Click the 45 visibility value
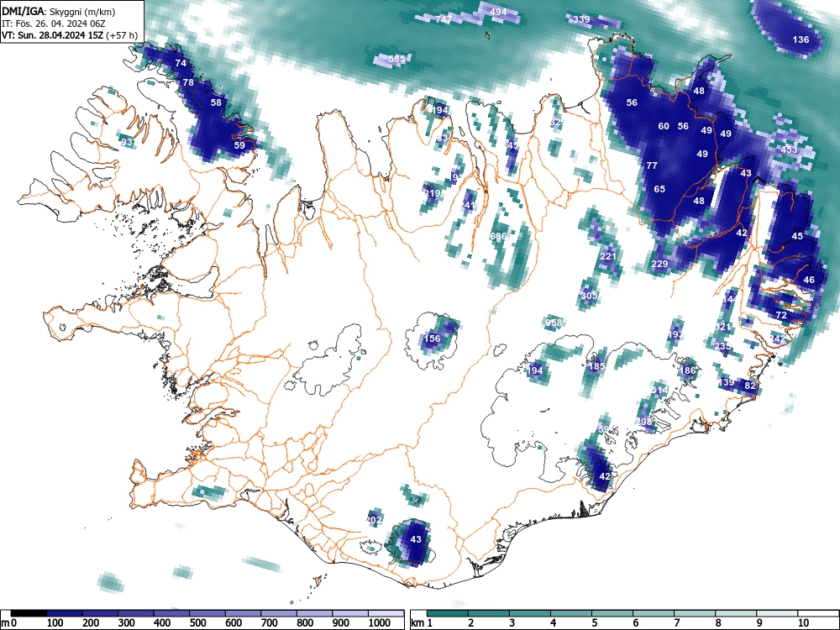 (797, 236)
